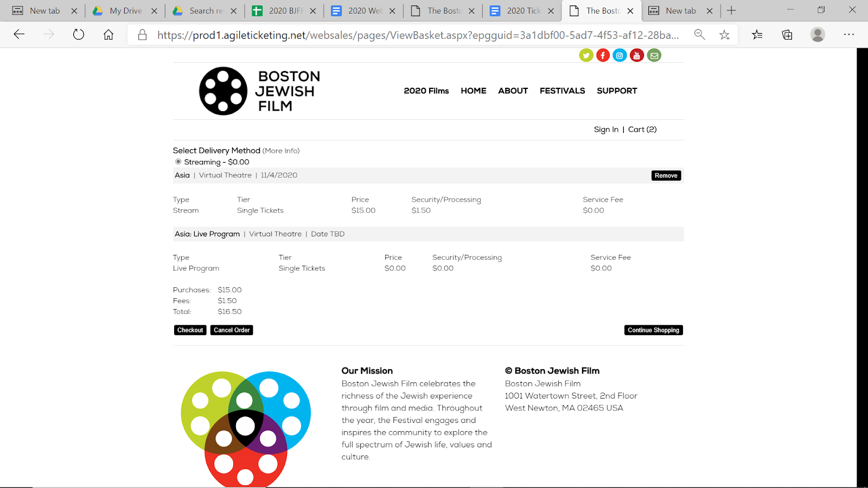
Task: Open the email contact icon
Action: click(654, 55)
